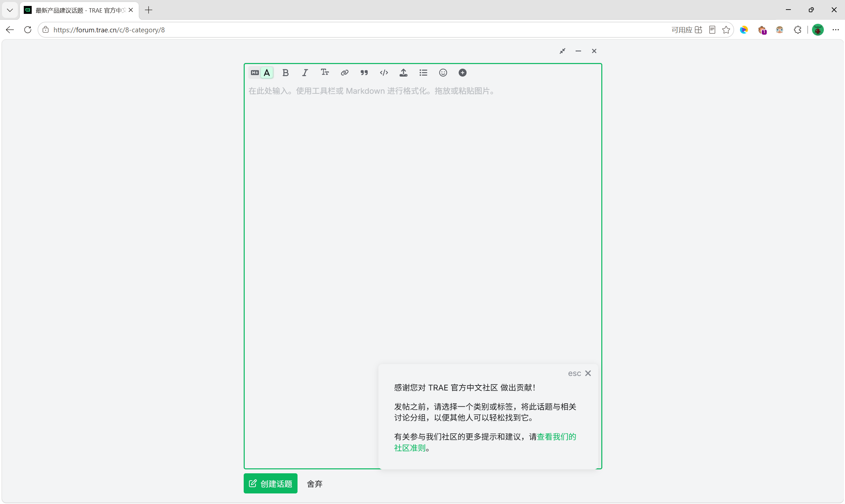The width and height of the screenshot is (845, 504).
Task: Close the composer panel
Action: [x=594, y=51]
